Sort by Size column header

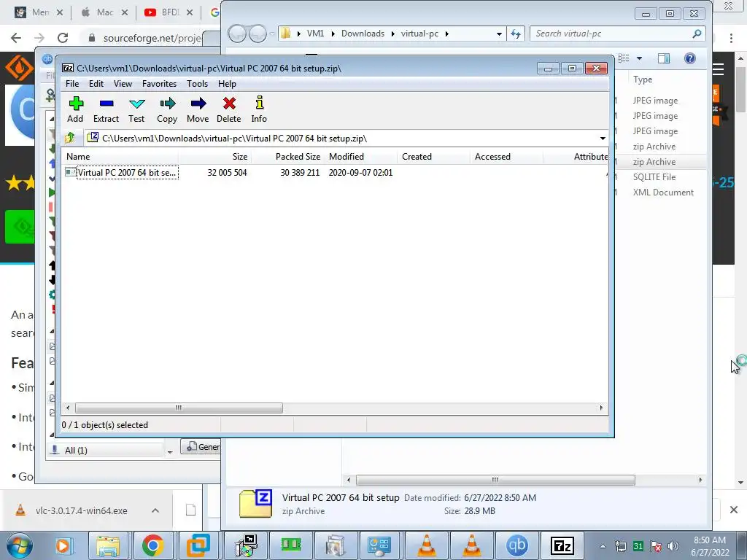tap(215, 157)
